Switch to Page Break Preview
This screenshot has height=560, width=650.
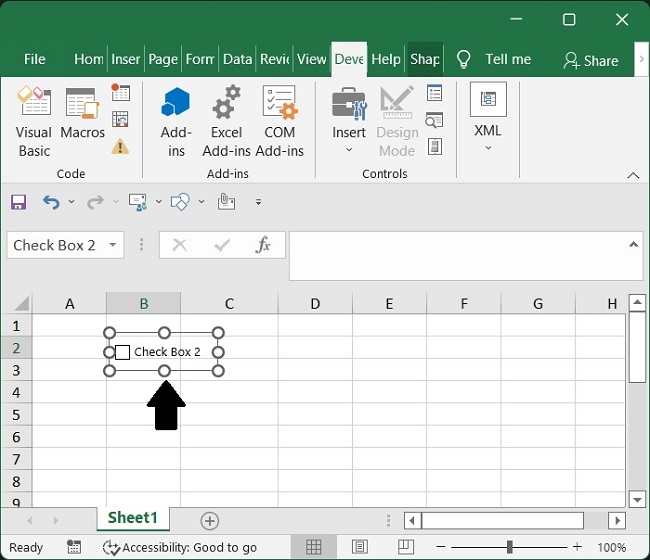click(406, 547)
